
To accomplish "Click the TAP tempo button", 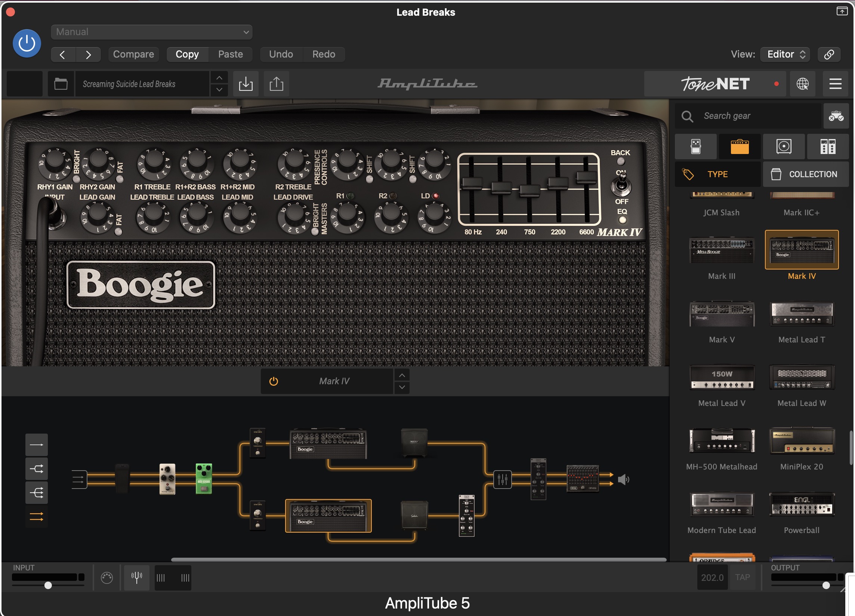I will pyautogui.click(x=743, y=577).
